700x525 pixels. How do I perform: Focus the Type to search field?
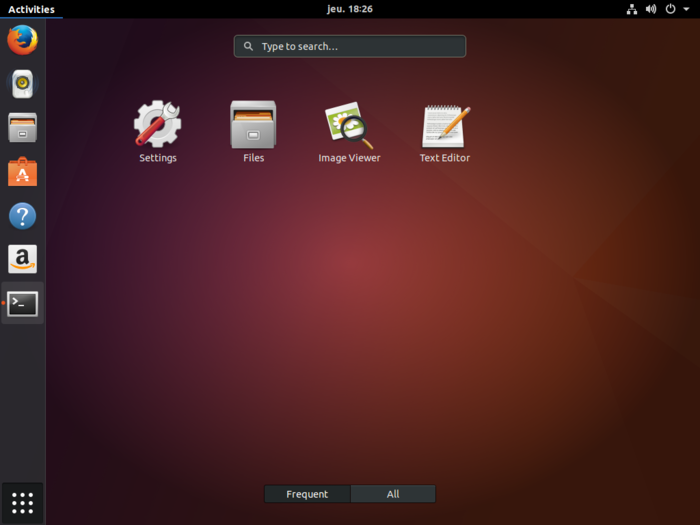click(x=350, y=46)
